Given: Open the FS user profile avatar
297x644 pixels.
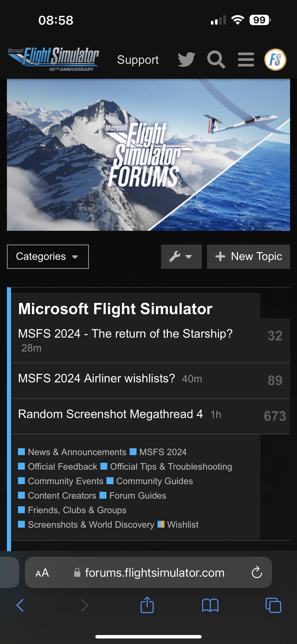Looking at the screenshot, I should pos(275,59).
